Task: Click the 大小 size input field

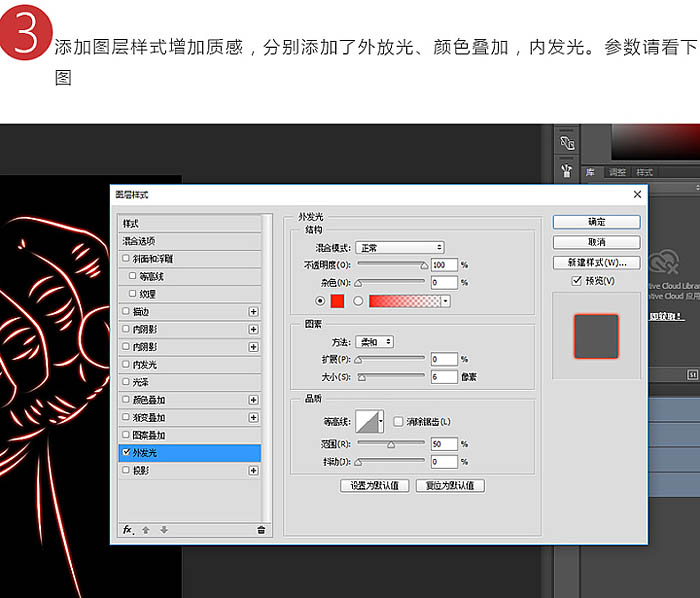Action: pos(444,377)
